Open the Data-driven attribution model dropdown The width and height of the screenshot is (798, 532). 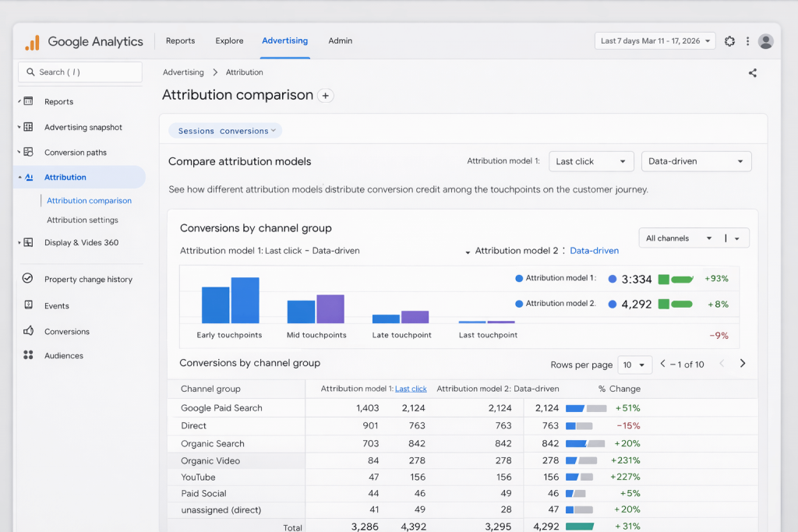click(696, 161)
